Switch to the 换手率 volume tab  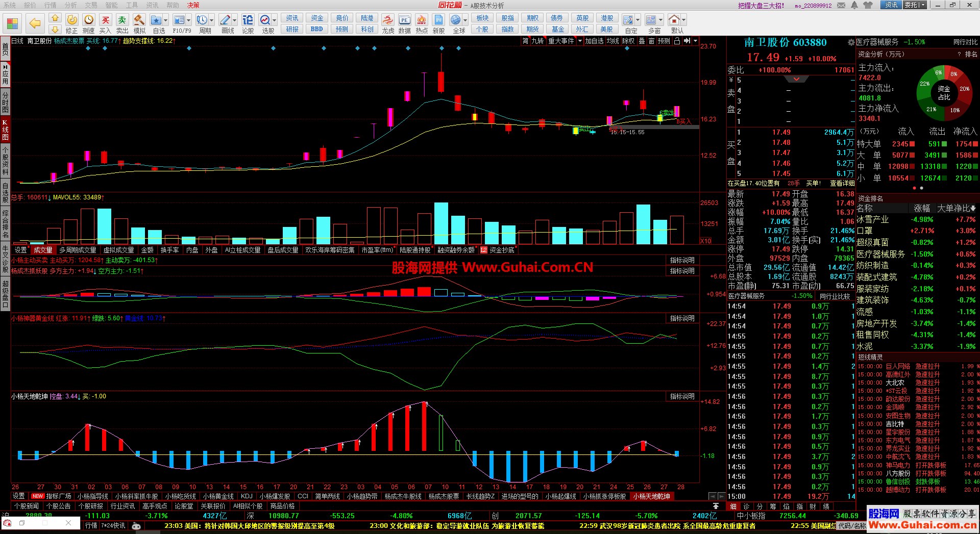tap(169, 250)
